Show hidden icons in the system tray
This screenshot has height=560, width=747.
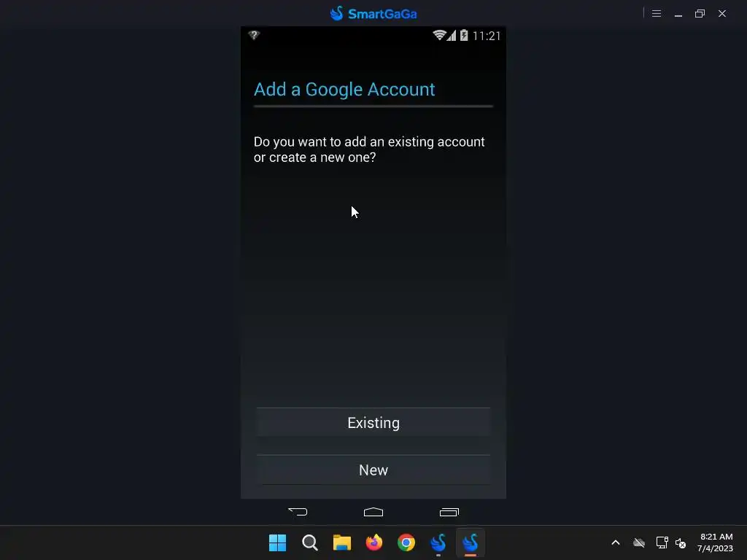pyautogui.click(x=616, y=542)
